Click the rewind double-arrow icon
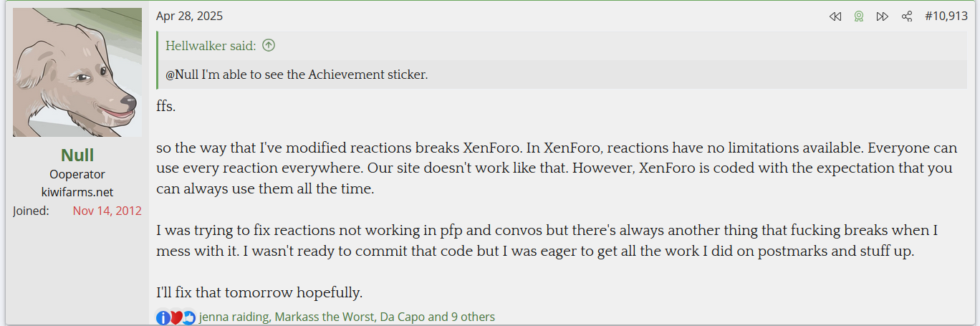Screen dimensions: 980x326 [x=835, y=16]
